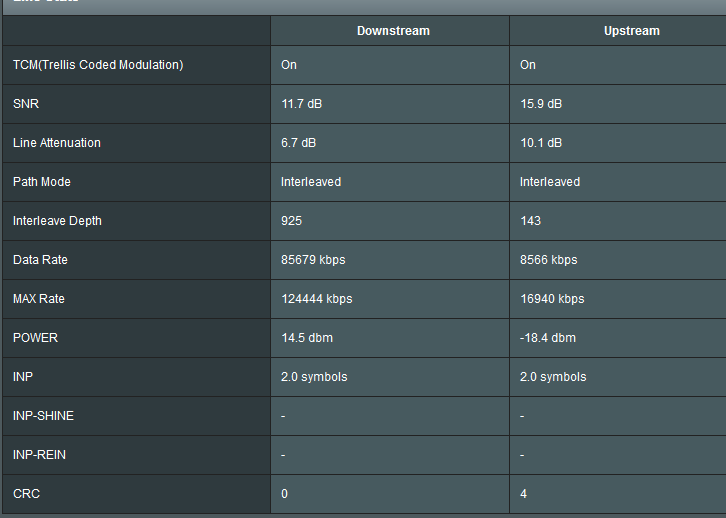Click the upstream attenuation value 10.1 dB
The image size is (726, 518).
tap(541, 143)
